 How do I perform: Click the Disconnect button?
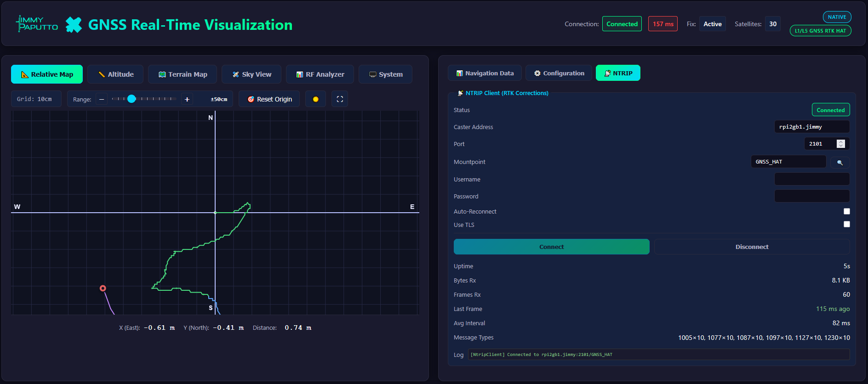click(x=752, y=247)
